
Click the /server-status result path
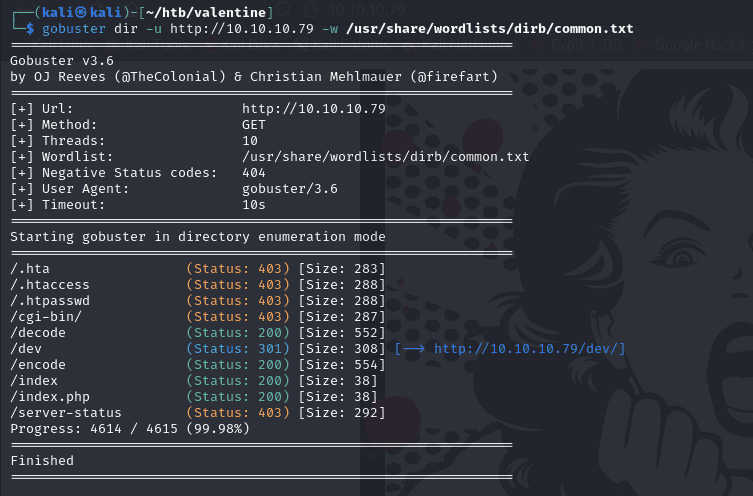coord(66,412)
